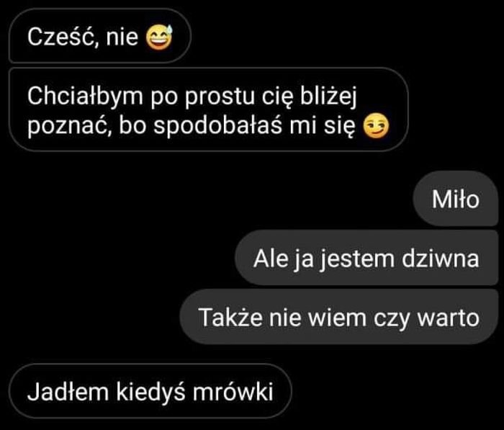The height and width of the screenshot is (430, 504).
Task: Click the word 'dziwna' in the reply
Action: click(x=441, y=259)
